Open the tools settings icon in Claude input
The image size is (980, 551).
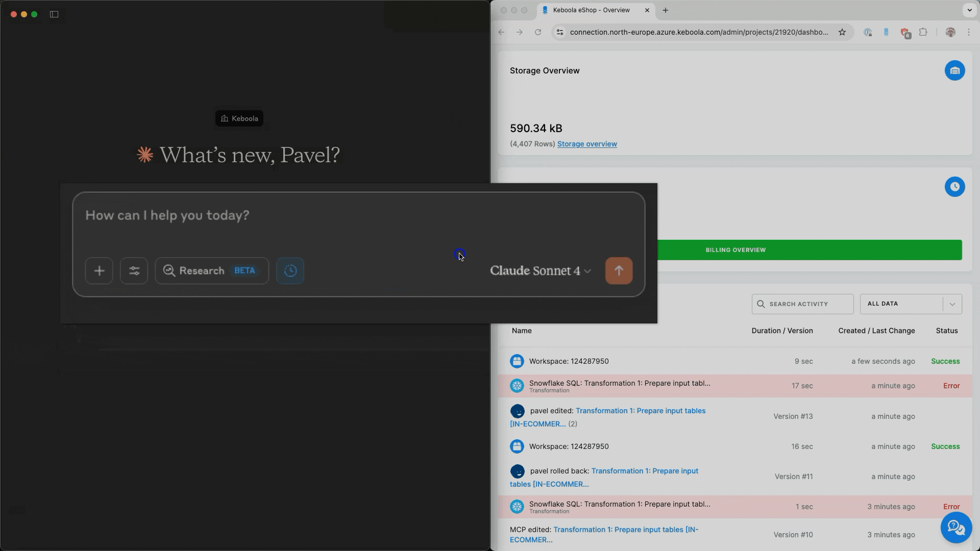134,271
